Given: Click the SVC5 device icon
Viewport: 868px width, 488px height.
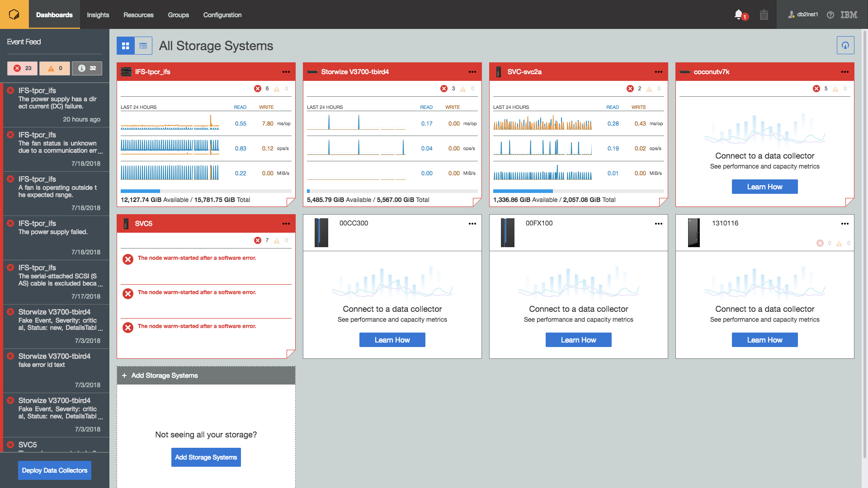Looking at the screenshot, I should 126,224.
